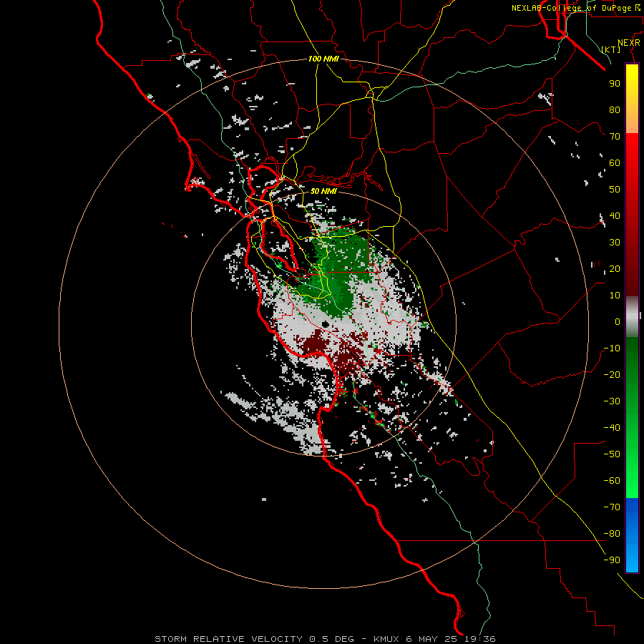Click the small black dot at the radar site
Screen dimensions: 644x644
326,324
